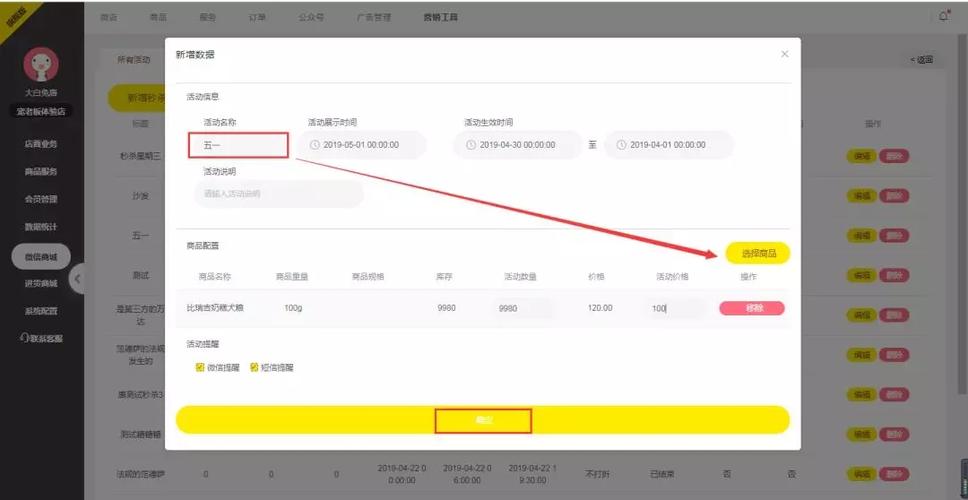This screenshot has height=500, width=968.
Task: Toggle the 短信提醒 checkbox
Action: click(x=254, y=367)
